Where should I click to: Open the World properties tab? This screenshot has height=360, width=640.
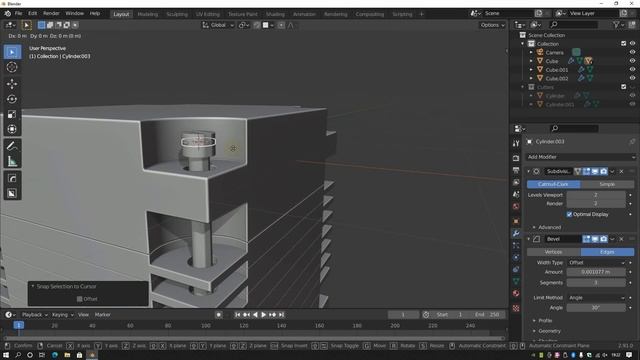point(516,207)
